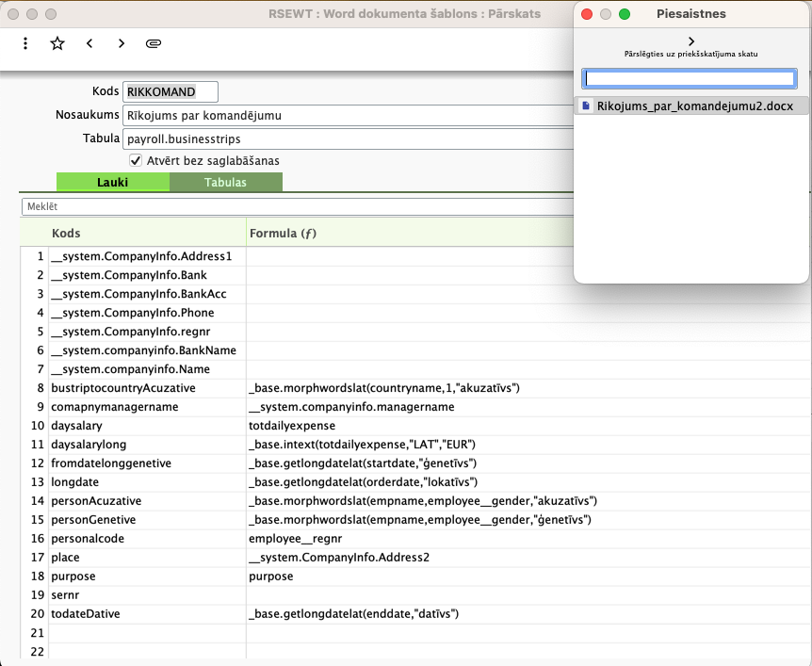Image resolution: width=812 pixels, height=666 pixels.
Task: Go to previous record with left arrow
Action: point(89,43)
